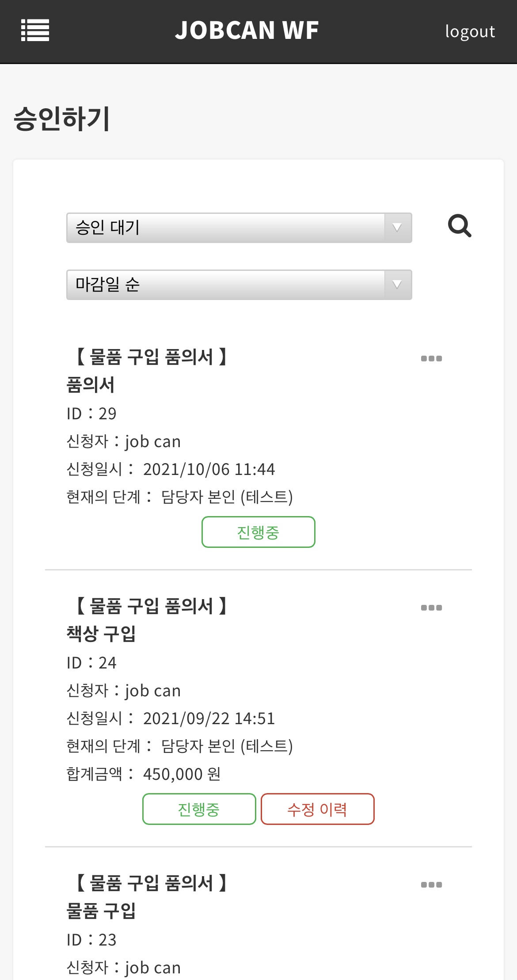Click the 2021/10/06 11:44 request date

click(209, 469)
